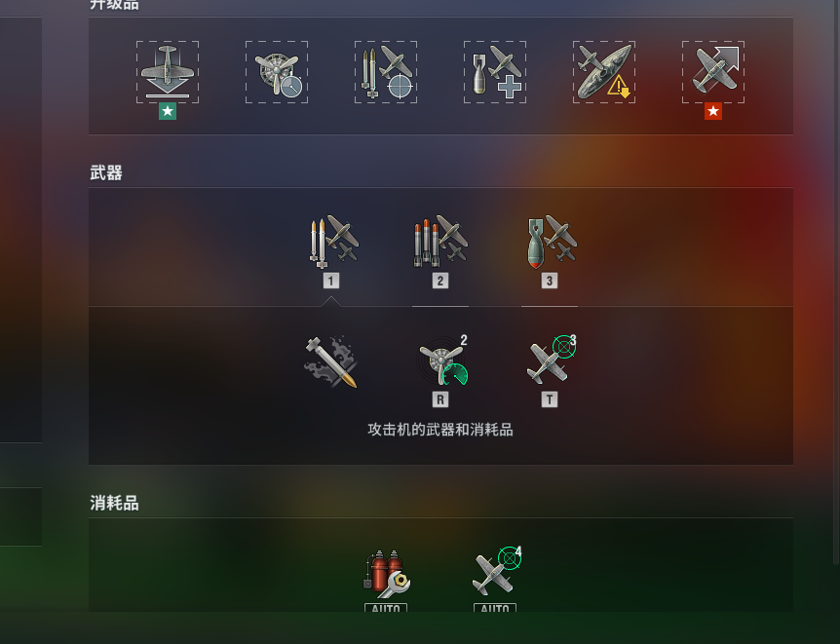
Task: Choose the rocket aiming upgrade slot
Action: tap(386, 72)
